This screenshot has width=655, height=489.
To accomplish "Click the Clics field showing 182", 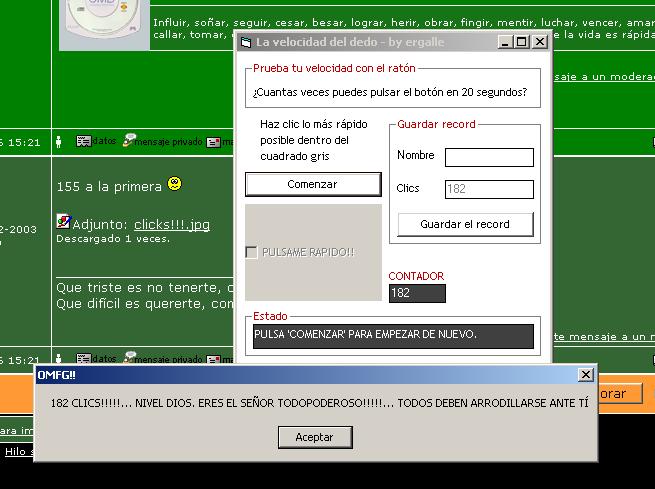I will [x=489, y=189].
